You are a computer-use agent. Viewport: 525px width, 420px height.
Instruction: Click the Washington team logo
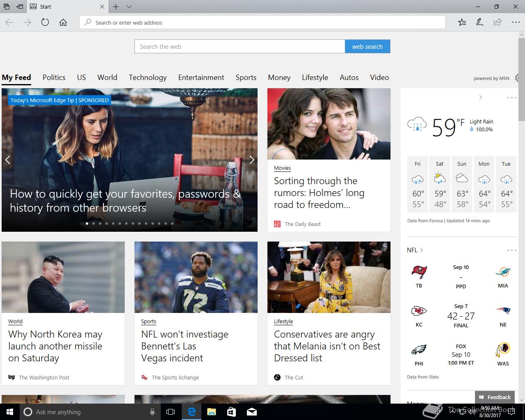coord(503,350)
